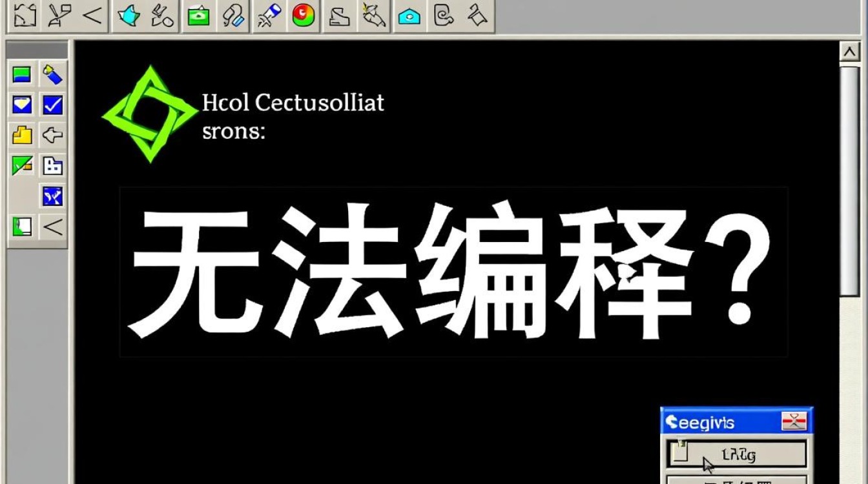Click the green package icon on the top toolbar
This screenshot has height=484, width=868.
pos(198,16)
